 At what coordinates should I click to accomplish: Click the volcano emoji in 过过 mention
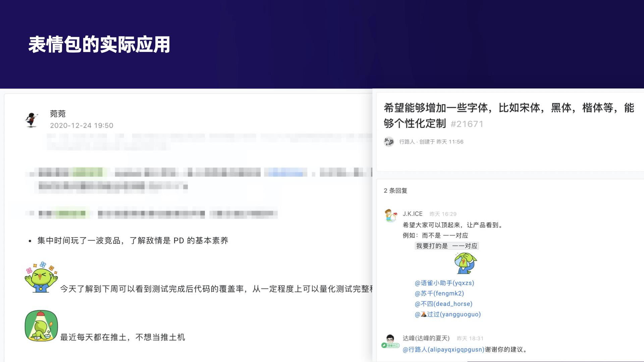click(x=424, y=314)
